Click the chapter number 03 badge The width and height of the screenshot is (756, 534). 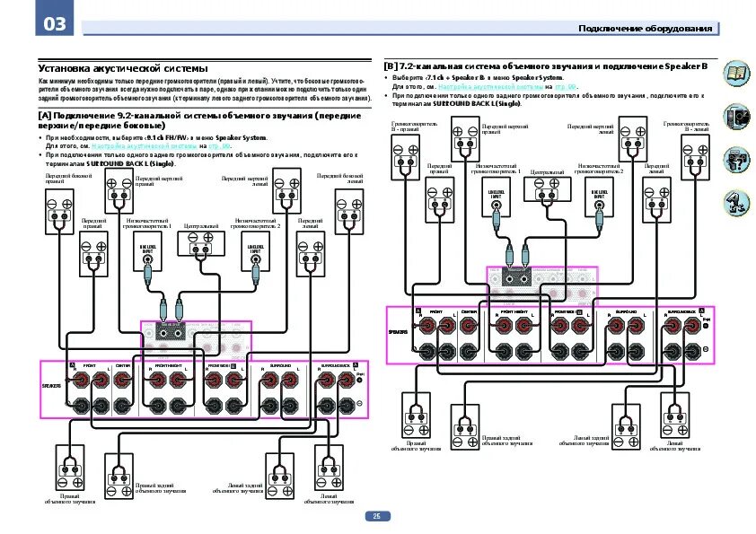pos(55,18)
